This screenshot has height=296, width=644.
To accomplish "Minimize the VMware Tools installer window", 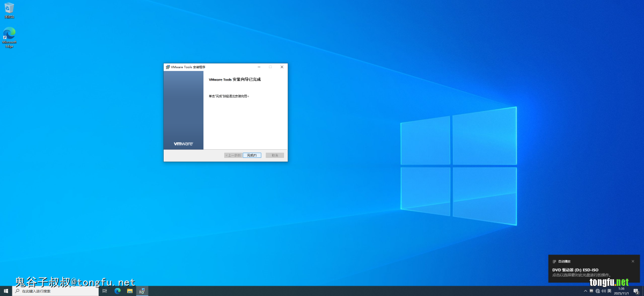I will point(259,67).
